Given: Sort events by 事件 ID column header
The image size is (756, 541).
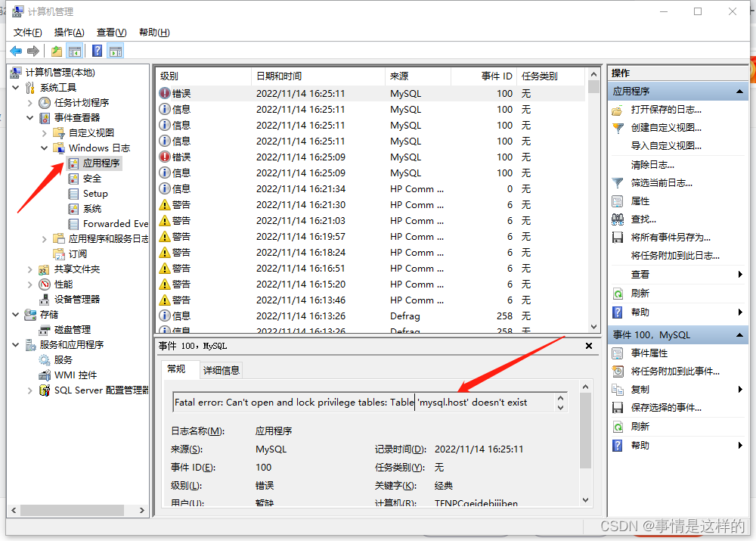Looking at the screenshot, I should 484,76.
